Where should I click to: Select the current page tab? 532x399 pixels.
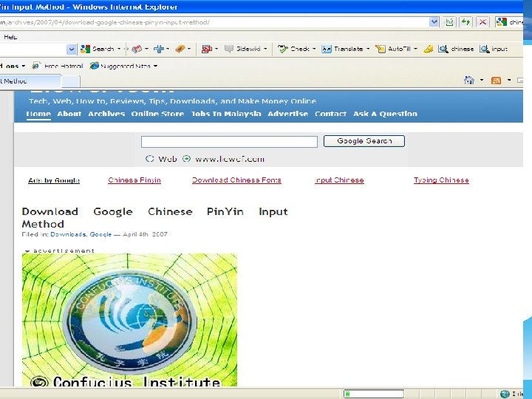(x=30, y=81)
